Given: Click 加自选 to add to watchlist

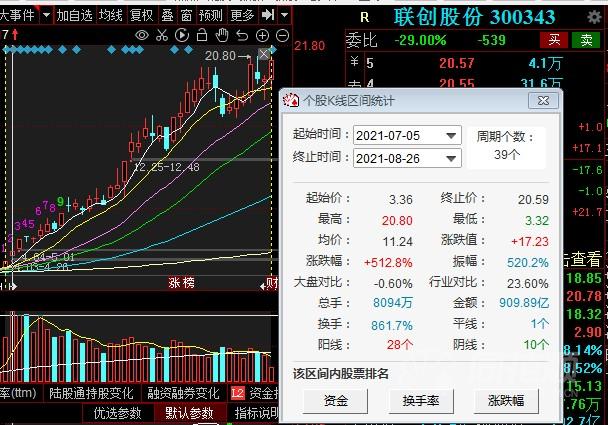Looking at the screenshot, I should click(74, 15).
